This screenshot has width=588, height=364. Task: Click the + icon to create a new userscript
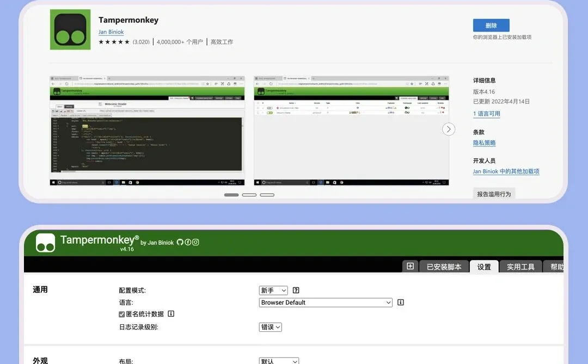(x=410, y=266)
